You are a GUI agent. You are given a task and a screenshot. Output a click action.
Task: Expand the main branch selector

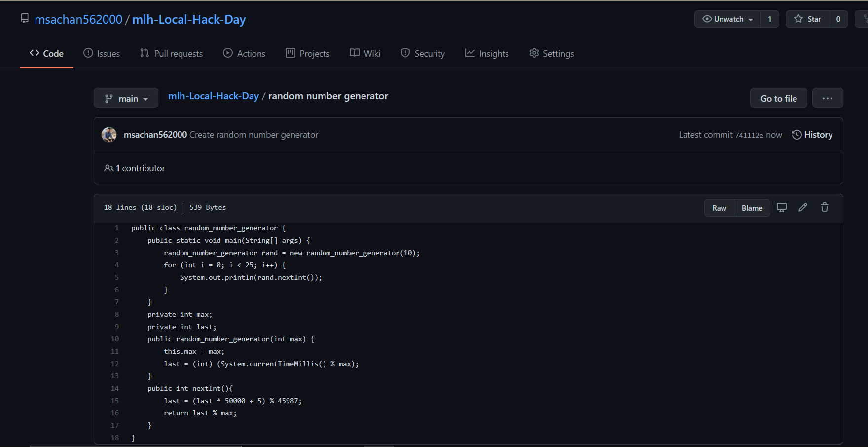126,98
